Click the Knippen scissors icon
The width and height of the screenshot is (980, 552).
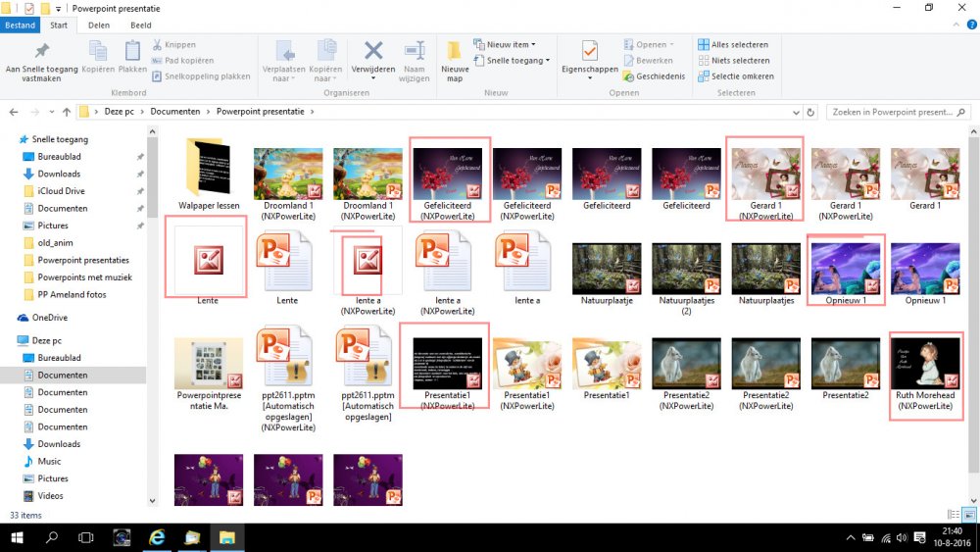[158, 45]
